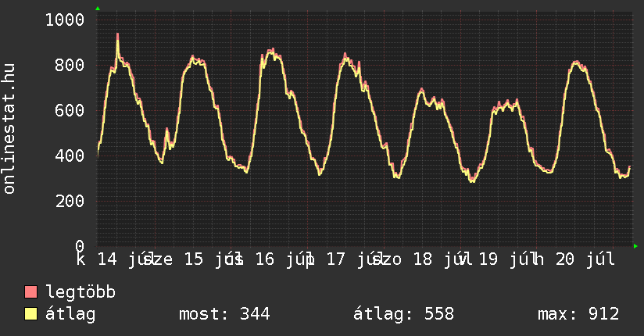Viewport: 644px width, 336px height.
Task: Click the 800 y-axis label
Action: pos(70,65)
